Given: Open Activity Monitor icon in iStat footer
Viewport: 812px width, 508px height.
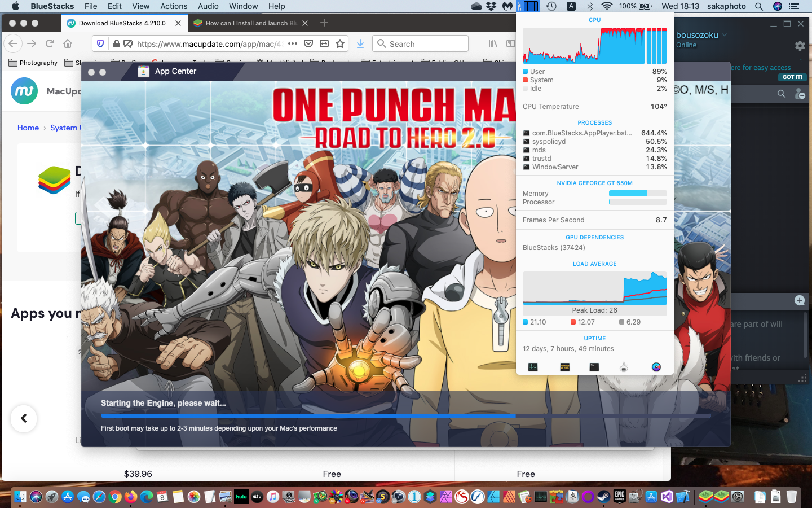Looking at the screenshot, I should coord(533,367).
